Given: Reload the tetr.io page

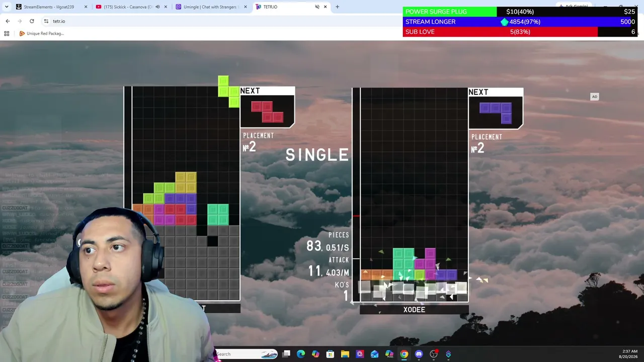Looking at the screenshot, I should [x=32, y=21].
